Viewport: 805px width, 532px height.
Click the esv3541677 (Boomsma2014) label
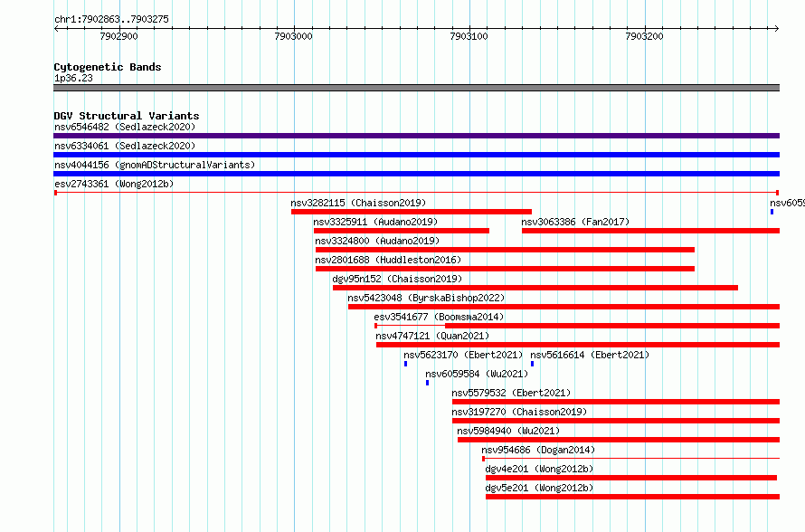[439, 317]
